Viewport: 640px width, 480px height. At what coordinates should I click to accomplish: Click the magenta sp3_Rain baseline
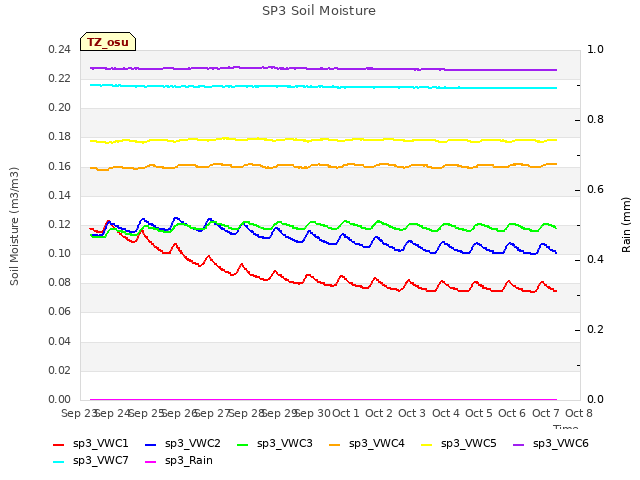click(323, 400)
